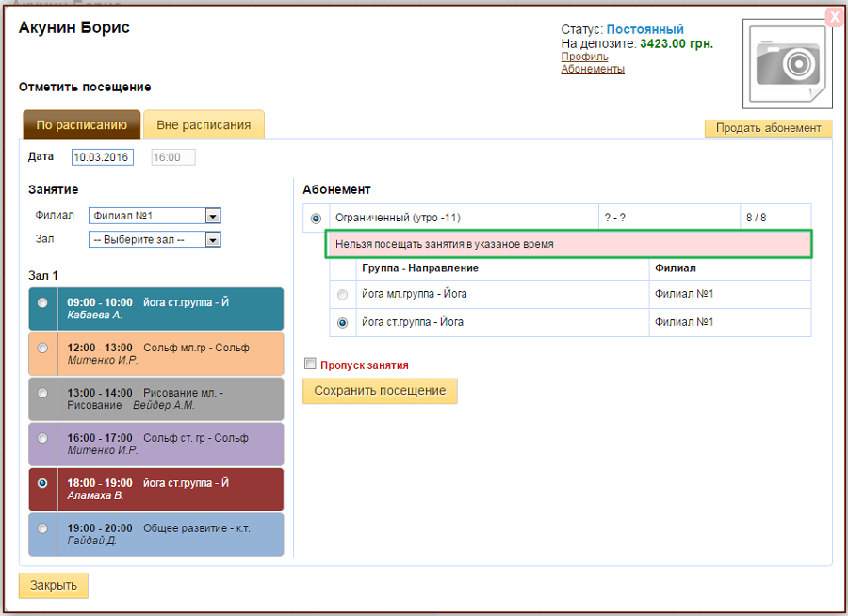848x616 pixels.
Task: Click the trainer name Гайдай Д.
Action: click(x=92, y=541)
